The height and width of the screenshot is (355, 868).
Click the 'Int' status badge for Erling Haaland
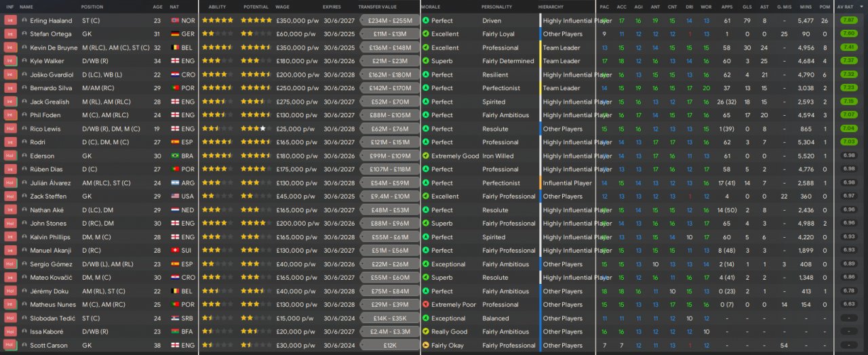tap(10, 20)
